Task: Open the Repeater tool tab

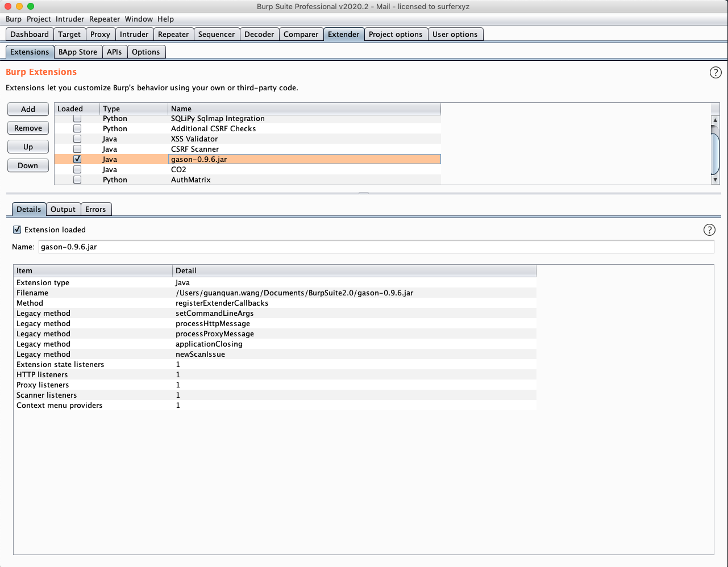Action: pyautogui.click(x=173, y=35)
